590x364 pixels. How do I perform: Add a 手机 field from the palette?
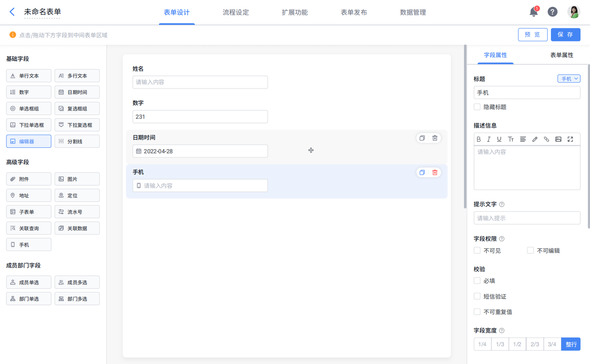29,244
